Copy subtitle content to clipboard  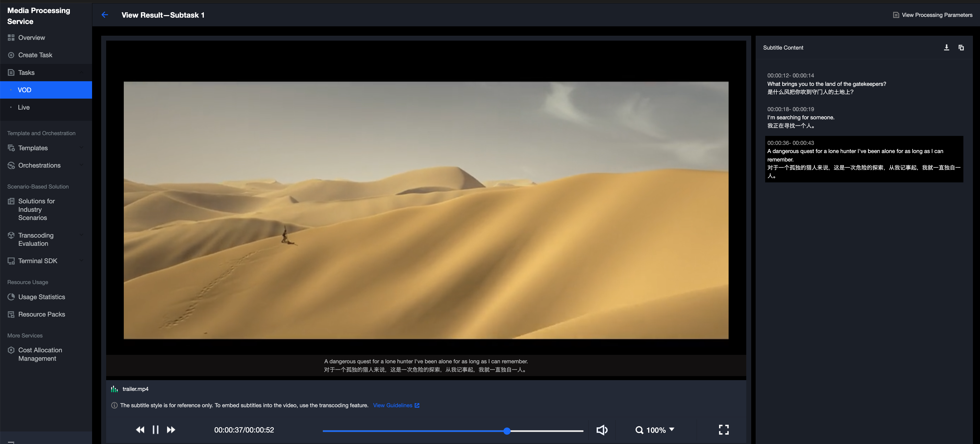961,48
